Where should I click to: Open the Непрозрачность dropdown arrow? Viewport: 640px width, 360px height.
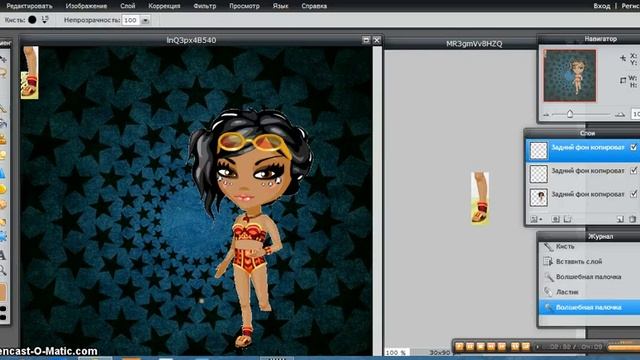click(145, 20)
